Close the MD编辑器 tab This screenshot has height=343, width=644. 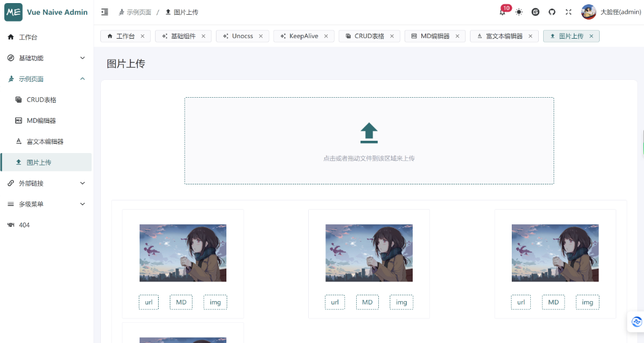point(457,36)
